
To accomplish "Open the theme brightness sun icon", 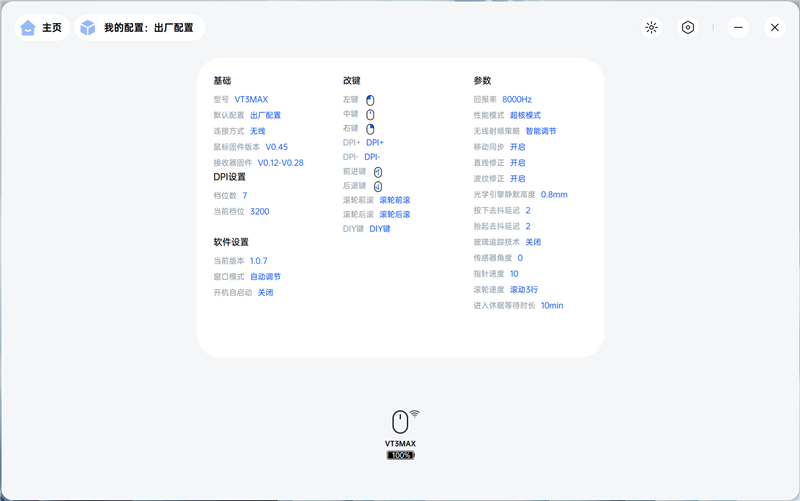I will click(x=651, y=28).
